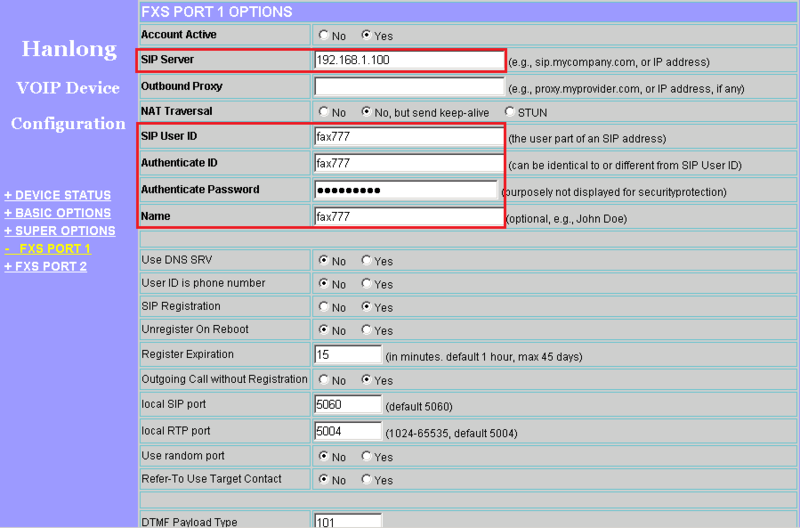Set Unregister On Reboot to No

coord(323,330)
